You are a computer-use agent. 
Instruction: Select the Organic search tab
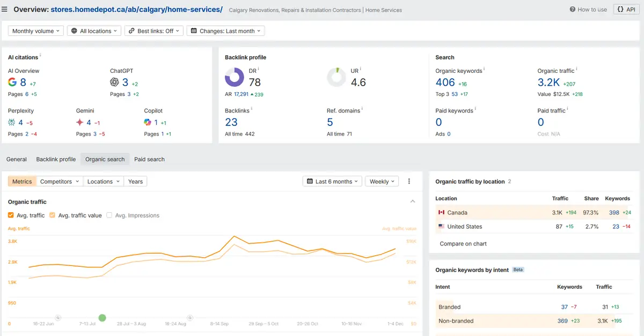pos(105,159)
